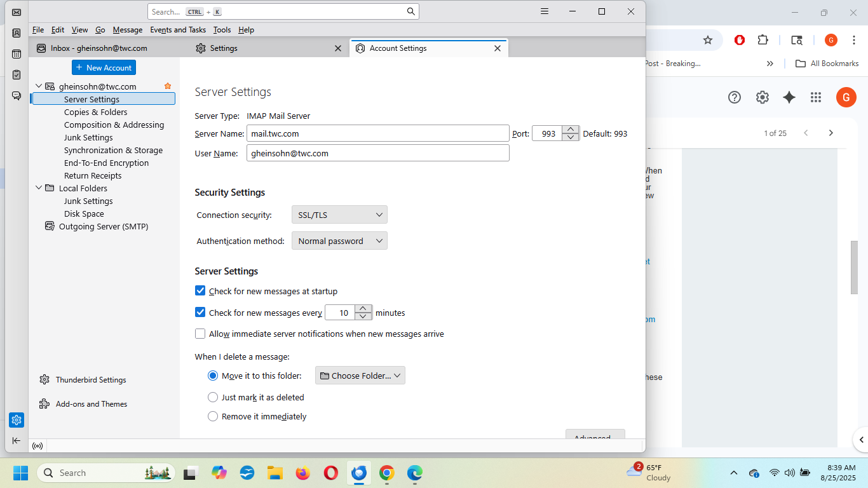The width and height of the screenshot is (868, 488).
Task: Open the Events and Tasks menu
Action: click(x=178, y=30)
